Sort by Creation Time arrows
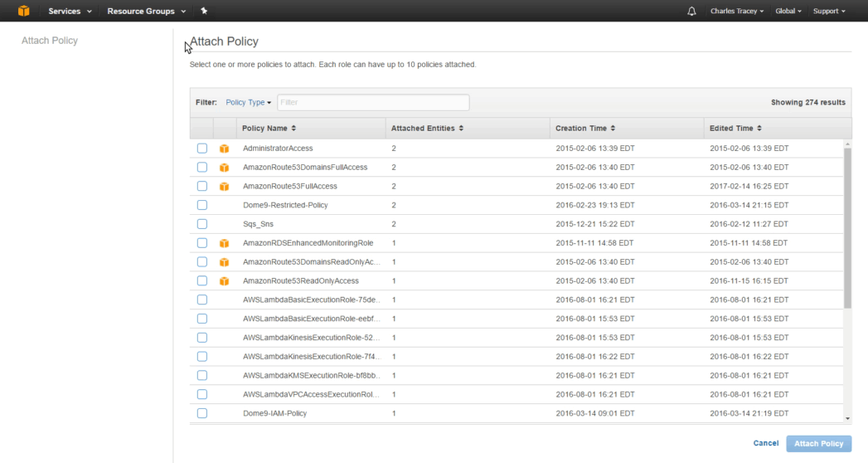 coord(613,128)
